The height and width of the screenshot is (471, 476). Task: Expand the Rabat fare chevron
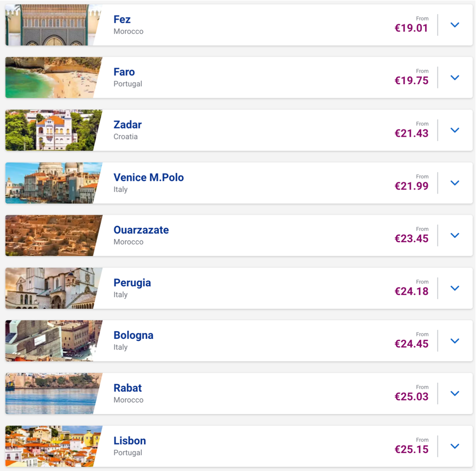(455, 393)
